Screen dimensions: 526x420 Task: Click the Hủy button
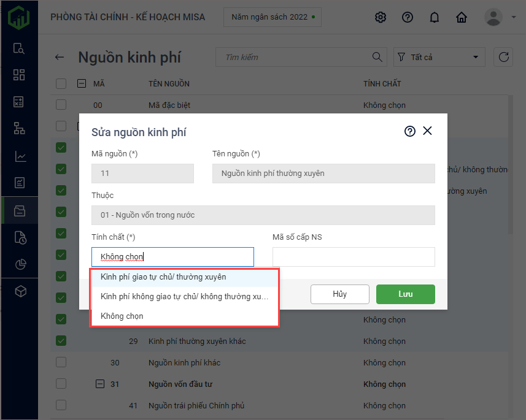(339, 294)
